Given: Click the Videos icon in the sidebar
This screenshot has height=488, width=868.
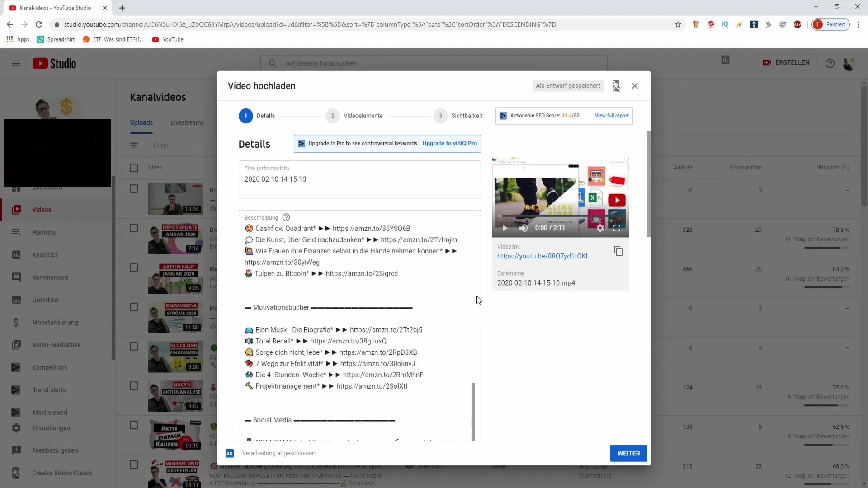Looking at the screenshot, I should [x=16, y=210].
